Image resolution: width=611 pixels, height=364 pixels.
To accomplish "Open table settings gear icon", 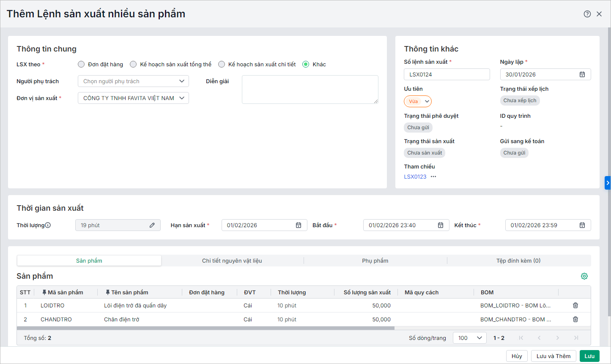I will point(584,276).
